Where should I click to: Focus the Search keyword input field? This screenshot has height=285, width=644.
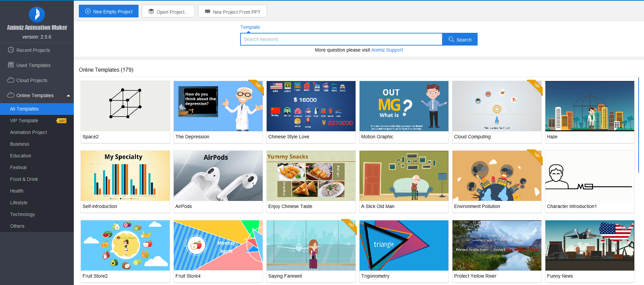pyautogui.click(x=341, y=39)
